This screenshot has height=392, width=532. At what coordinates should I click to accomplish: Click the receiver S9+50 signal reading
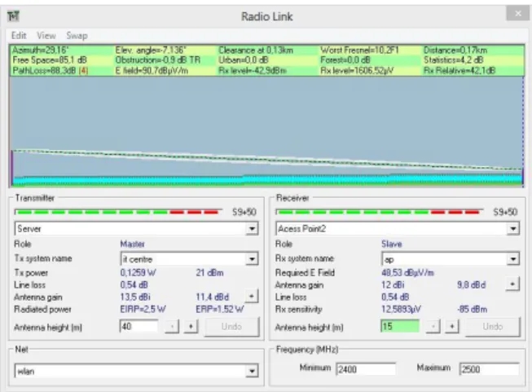505,212
